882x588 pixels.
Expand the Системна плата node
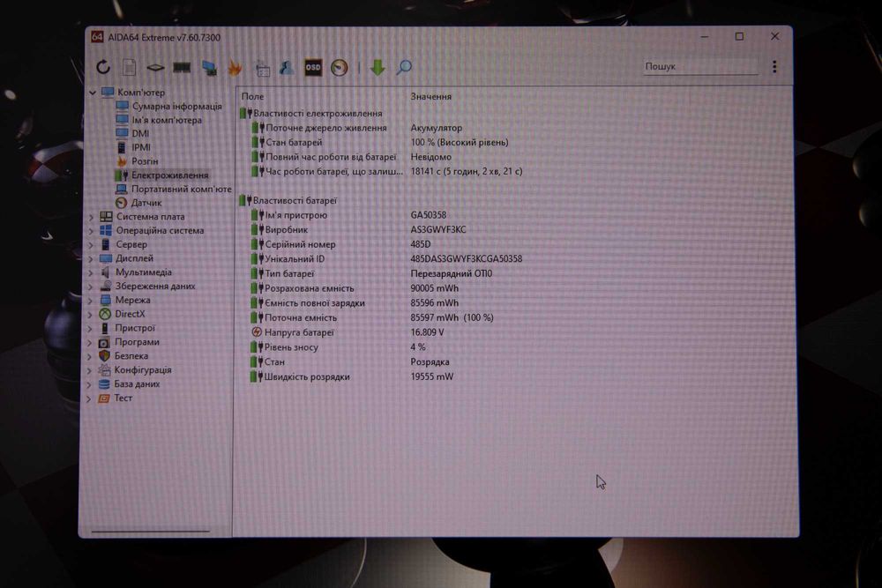(91, 217)
